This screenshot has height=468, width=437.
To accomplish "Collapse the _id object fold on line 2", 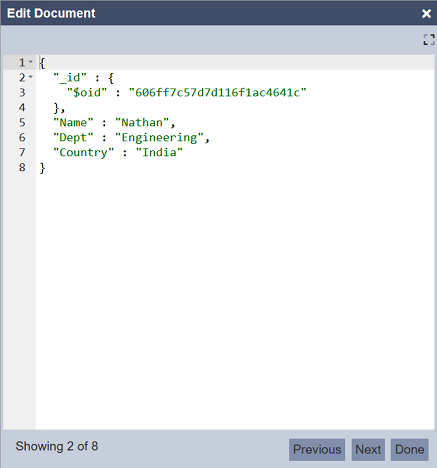I will point(31,77).
